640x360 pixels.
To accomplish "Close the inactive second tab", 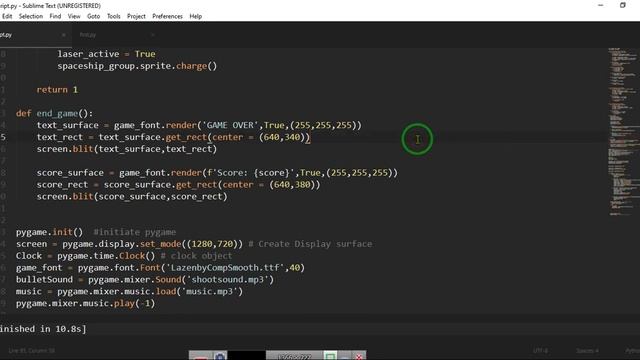I will [x=153, y=35].
